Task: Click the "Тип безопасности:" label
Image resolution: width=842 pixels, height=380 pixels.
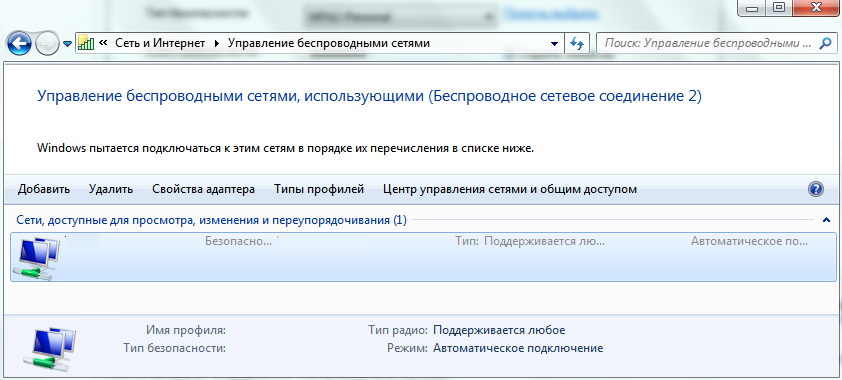Action: [174, 348]
